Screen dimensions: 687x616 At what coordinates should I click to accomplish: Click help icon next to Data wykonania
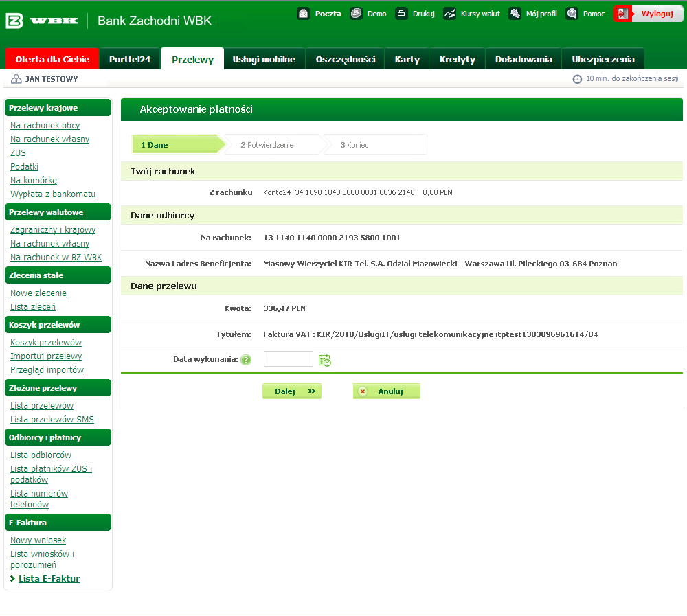(246, 360)
